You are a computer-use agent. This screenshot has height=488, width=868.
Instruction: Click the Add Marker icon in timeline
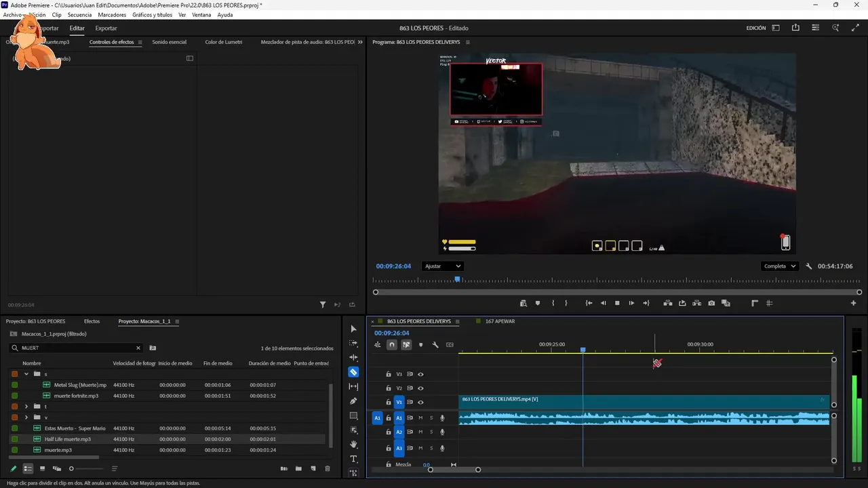coord(420,345)
